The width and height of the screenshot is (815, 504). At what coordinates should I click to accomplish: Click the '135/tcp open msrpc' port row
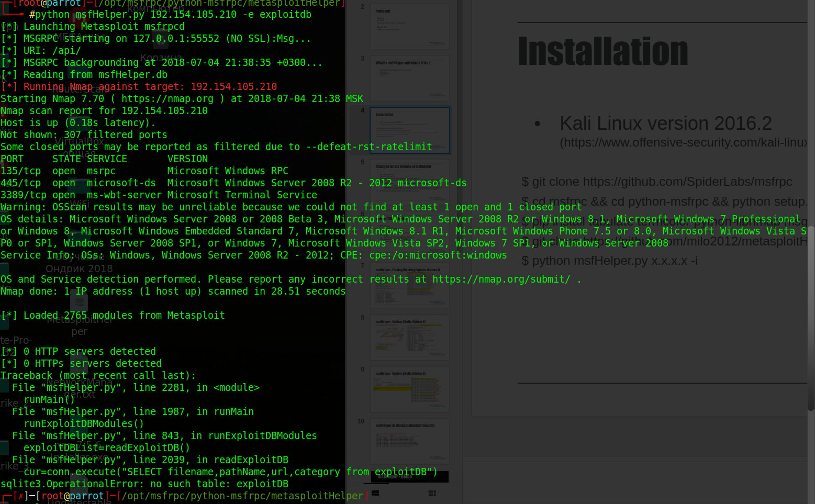(144, 171)
